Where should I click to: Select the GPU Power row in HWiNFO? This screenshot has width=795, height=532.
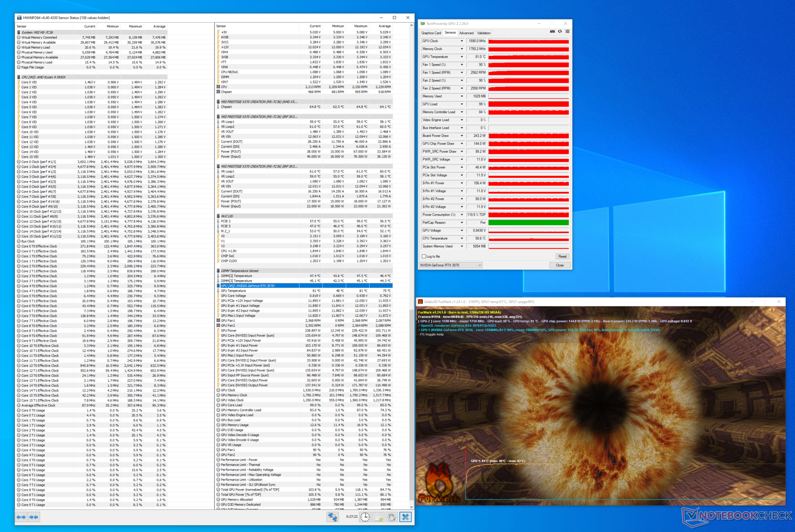click(x=304, y=330)
